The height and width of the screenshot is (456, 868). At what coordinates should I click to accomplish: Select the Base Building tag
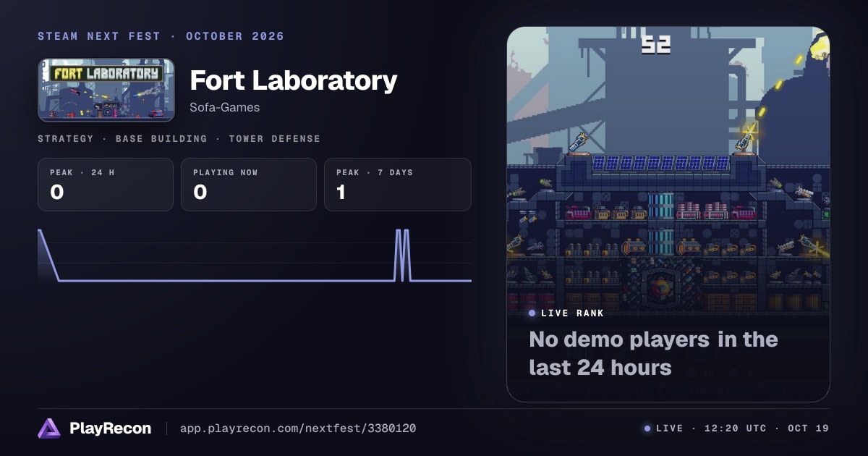161,138
